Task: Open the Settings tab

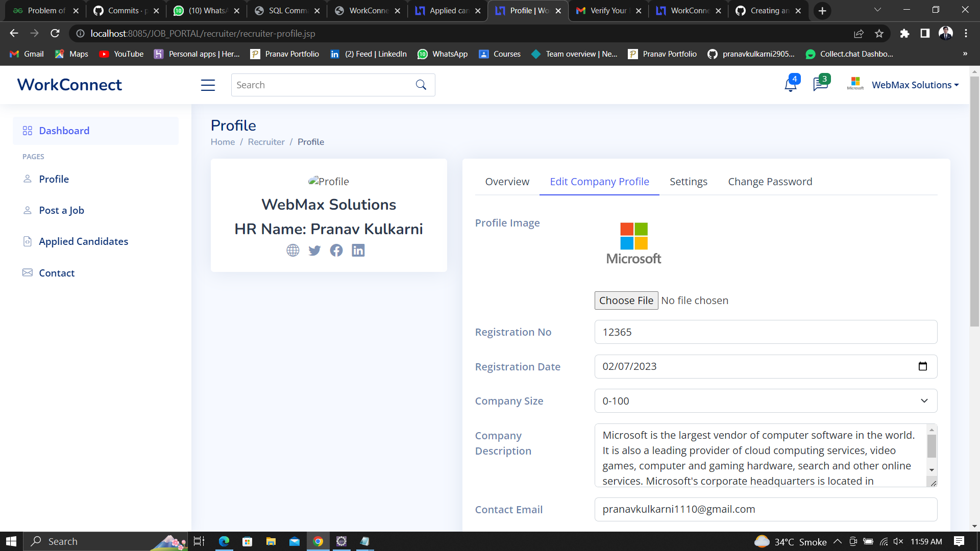Action: pos(688,182)
